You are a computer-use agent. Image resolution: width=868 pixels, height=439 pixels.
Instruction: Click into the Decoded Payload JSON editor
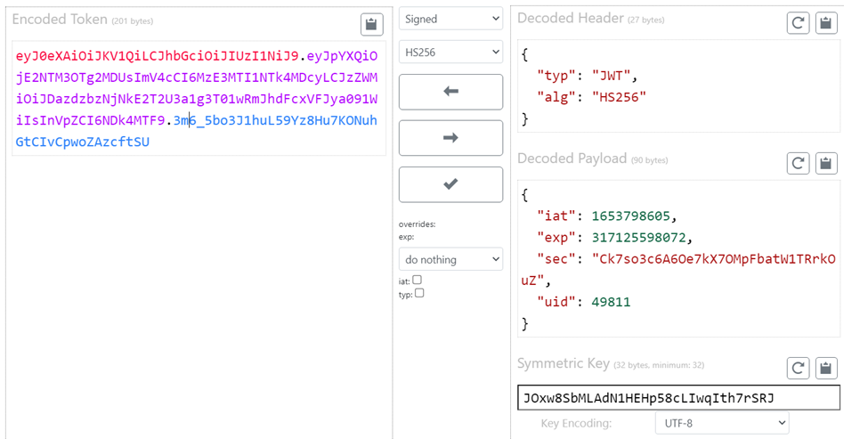tap(677, 258)
